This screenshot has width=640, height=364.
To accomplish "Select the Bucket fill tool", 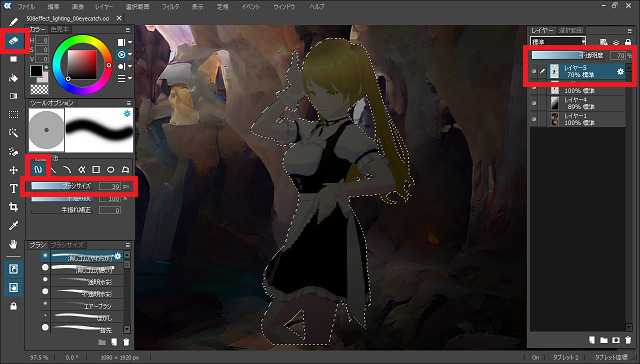I will point(13,78).
